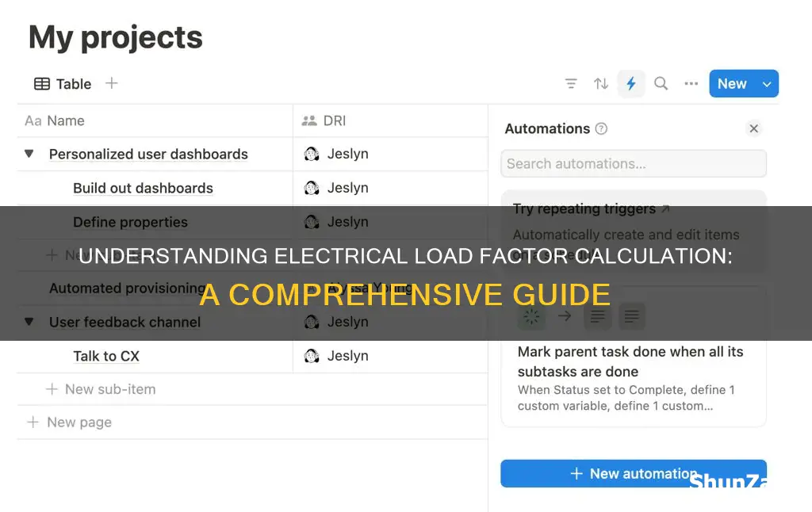Open the search magnifier icon

coord(661,83)
